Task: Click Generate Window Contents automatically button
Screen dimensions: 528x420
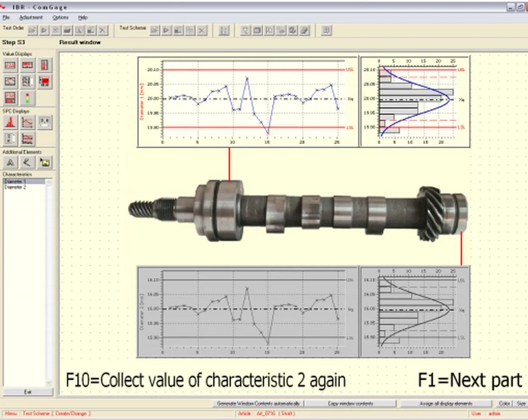Action: click(258, 404)
